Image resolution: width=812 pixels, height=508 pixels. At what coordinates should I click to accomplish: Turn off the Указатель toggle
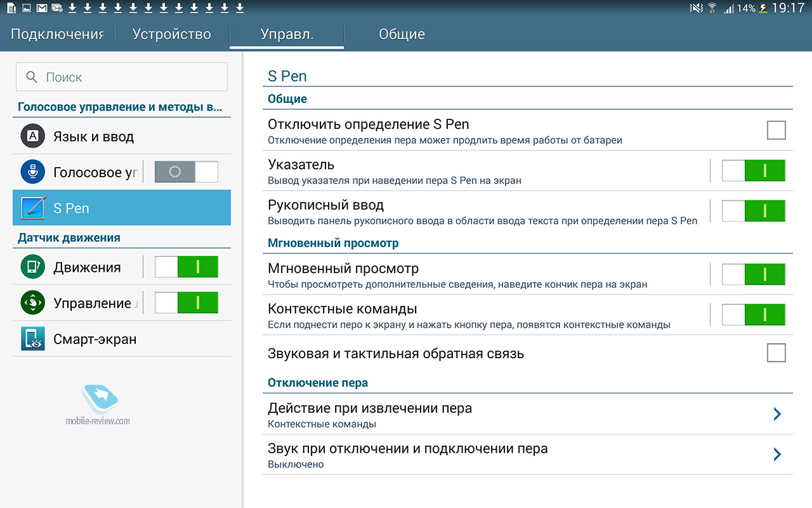point(754,170)
